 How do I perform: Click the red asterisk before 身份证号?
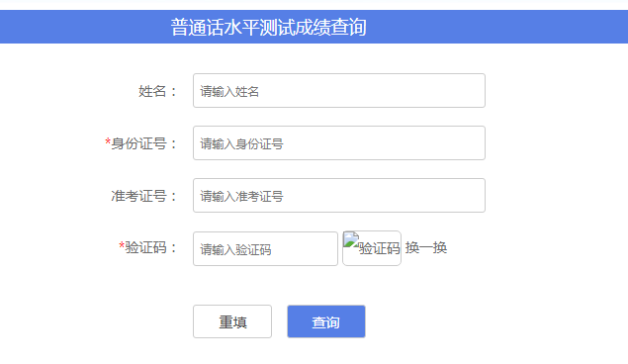pyautogui.click(x=108, y=141)
